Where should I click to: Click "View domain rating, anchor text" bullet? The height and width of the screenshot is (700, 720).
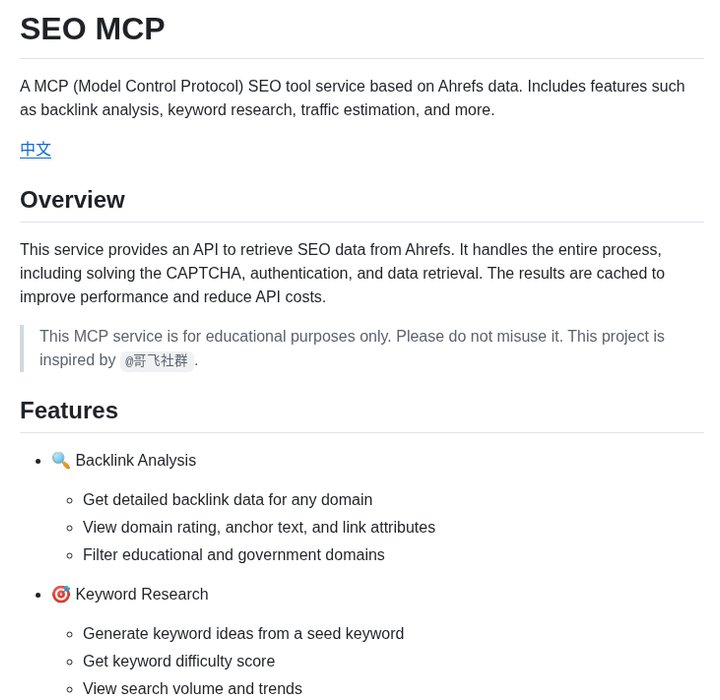[259, 527]
